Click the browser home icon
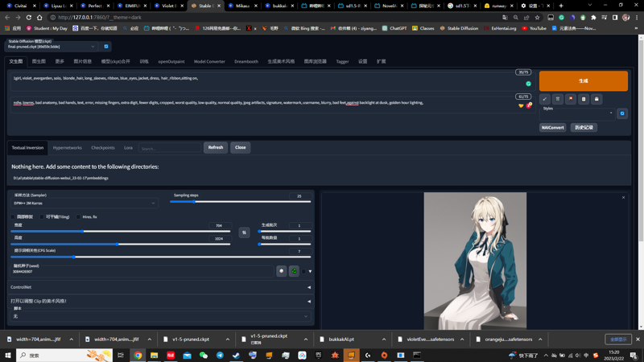The width and height of the screenshot is (644, 362). click(39, 17)
